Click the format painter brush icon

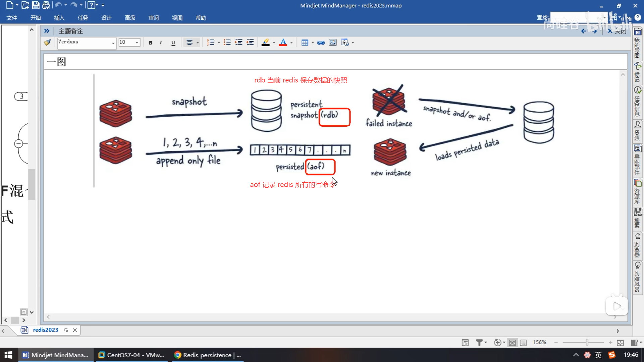[47, 42]
